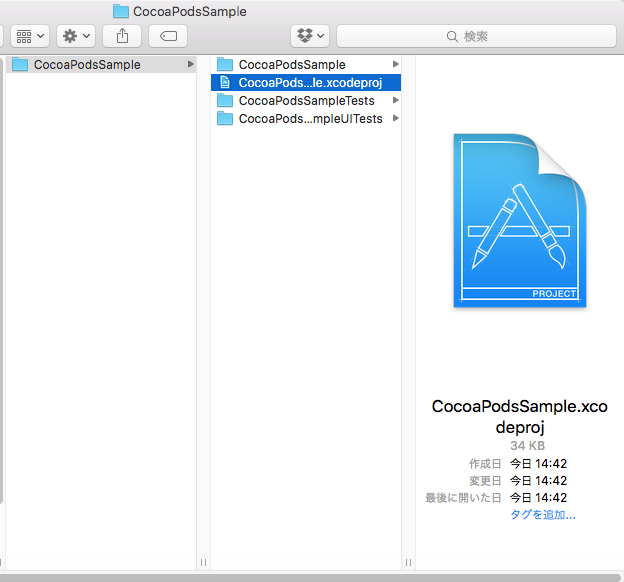This screenshot has height=582, width=624.
Task: Click the arrow beside the first-column CocoaPodsSample
Action: 190,65
